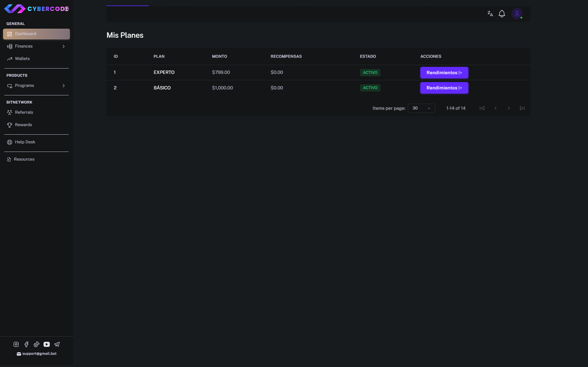Open the notifications bell
The image size is (588, 367).
tap(502, 14)
